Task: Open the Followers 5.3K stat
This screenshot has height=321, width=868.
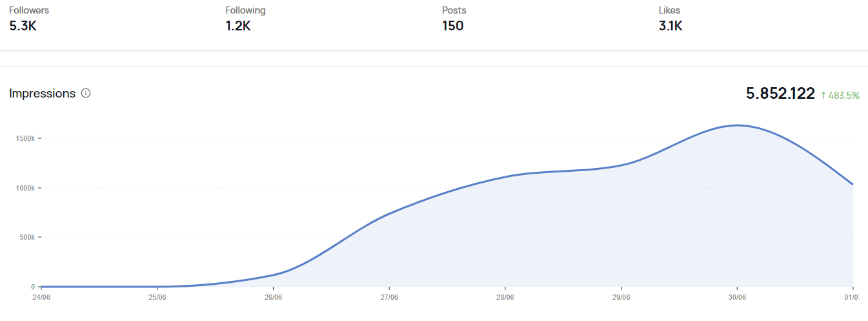Action: pyautogui.click(x=29, y=19)
